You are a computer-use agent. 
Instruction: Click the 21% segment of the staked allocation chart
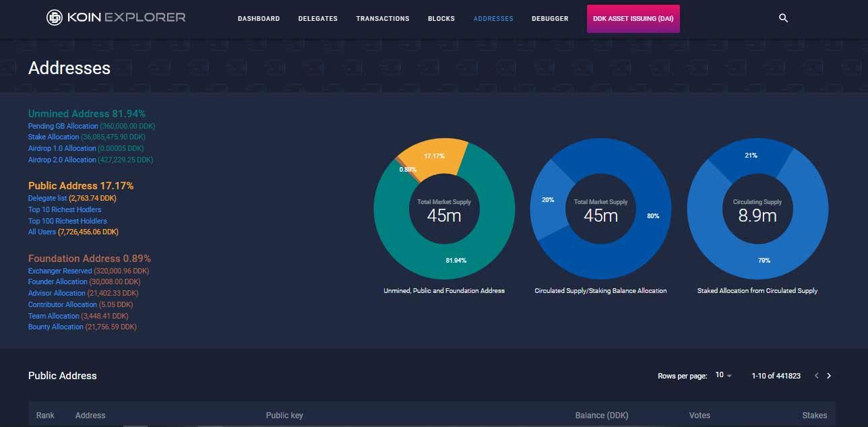[751, 156]
